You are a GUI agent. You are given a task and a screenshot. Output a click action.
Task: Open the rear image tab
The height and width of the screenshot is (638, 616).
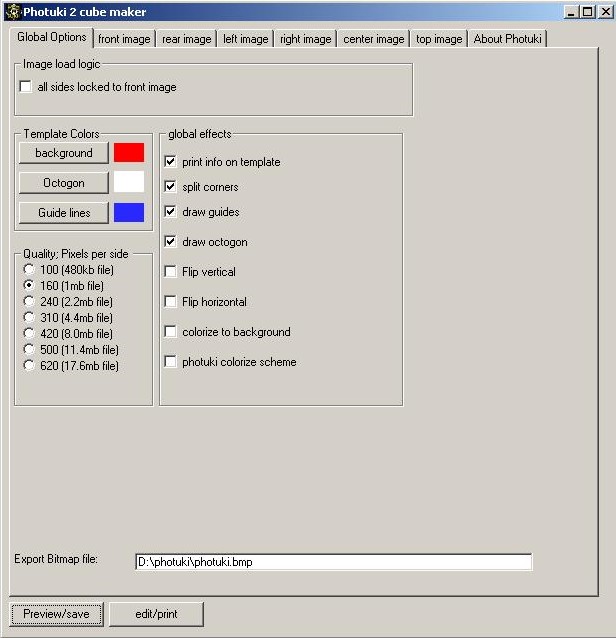[187, 39]
